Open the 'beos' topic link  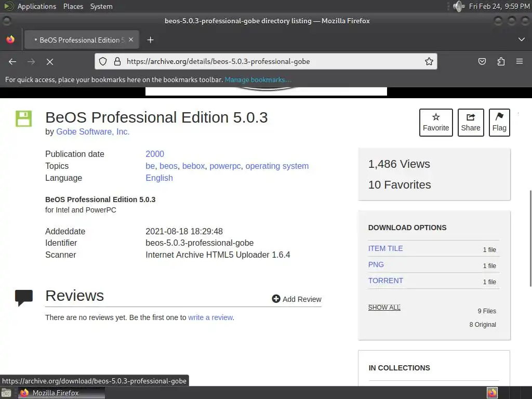pyautogui.click(x=168, y=166)
